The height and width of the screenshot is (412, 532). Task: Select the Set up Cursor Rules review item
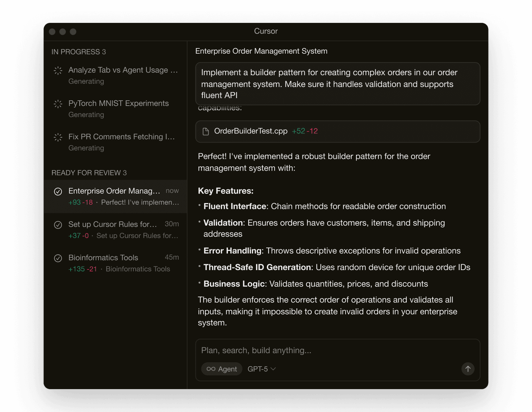coord(115,230)
